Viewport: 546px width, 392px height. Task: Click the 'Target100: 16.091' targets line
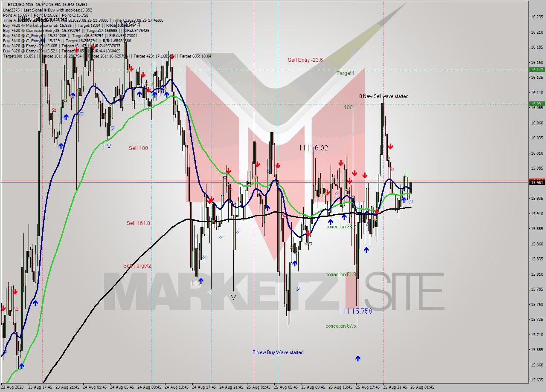pos(107,56)
